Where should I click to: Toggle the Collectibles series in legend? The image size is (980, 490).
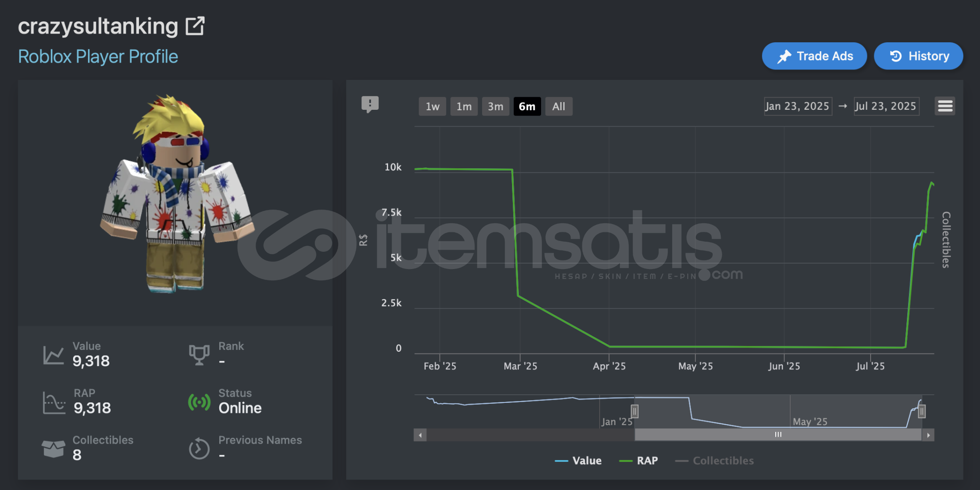pyautogui.click(x=714, y=461)
